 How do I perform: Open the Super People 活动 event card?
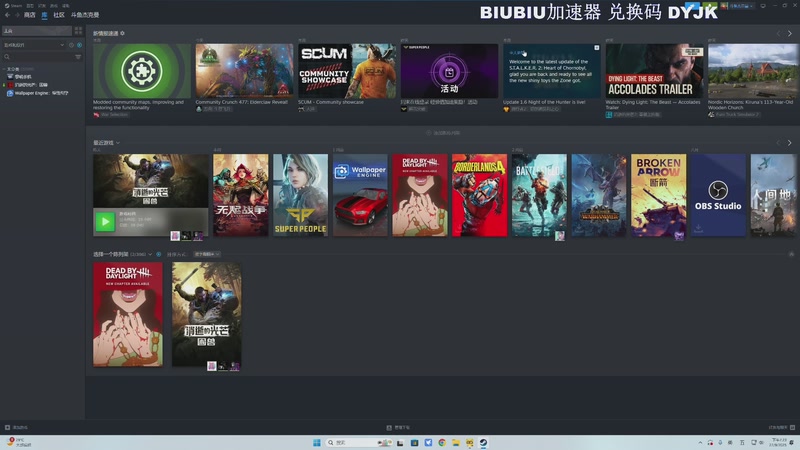[x=449, y=71]
